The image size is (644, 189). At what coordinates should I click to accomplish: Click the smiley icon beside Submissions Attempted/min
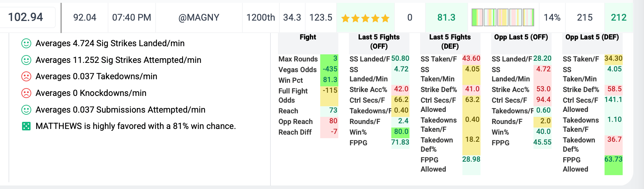click(26, 110)
